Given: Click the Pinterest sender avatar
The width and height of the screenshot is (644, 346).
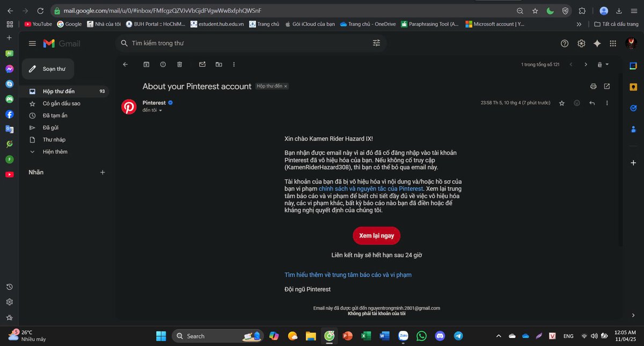Looking at the screenshot, I should pyautogui.click(x=129, y=107).
